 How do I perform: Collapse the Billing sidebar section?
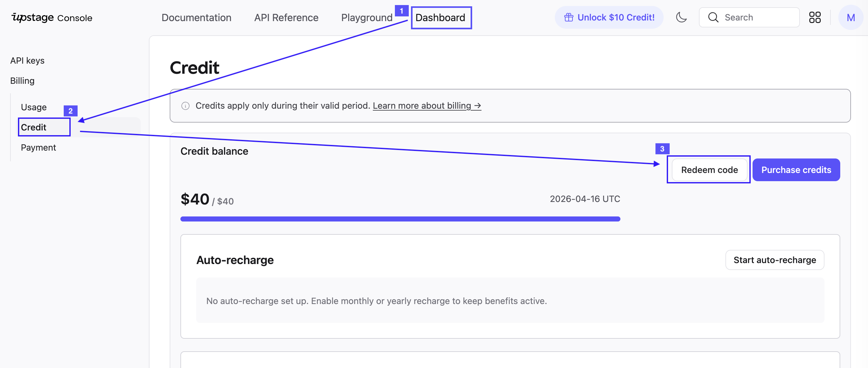click(x=22, y=81)
